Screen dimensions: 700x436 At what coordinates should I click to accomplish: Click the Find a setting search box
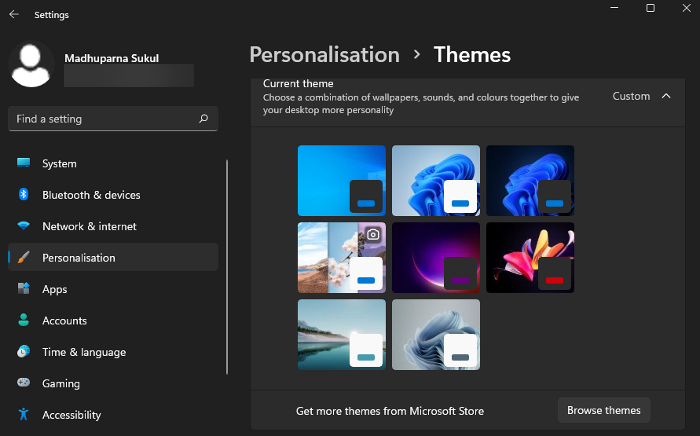click(113, 119)
